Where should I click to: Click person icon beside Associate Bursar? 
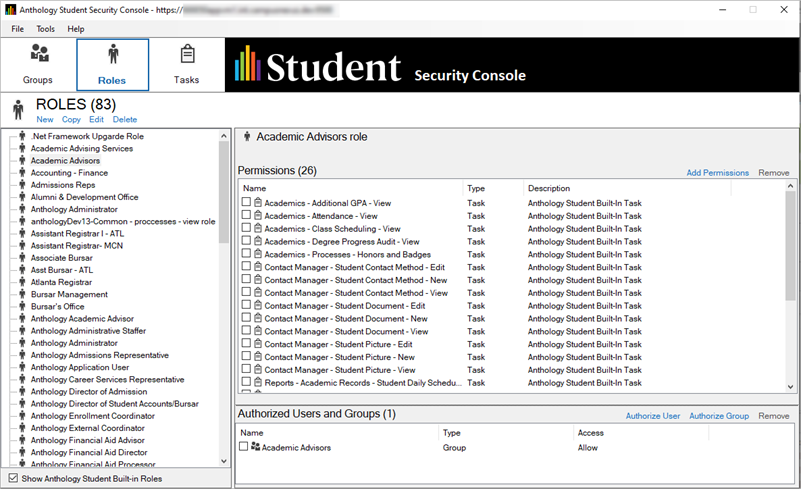click(22, 258)
